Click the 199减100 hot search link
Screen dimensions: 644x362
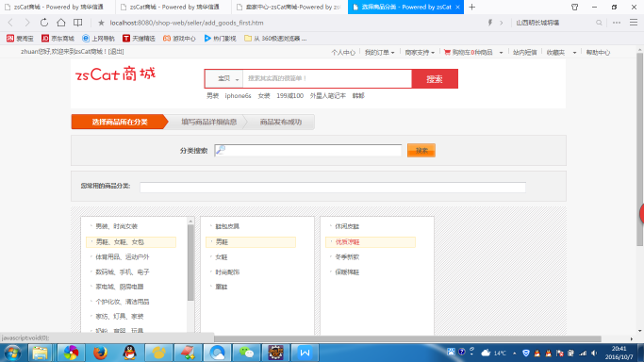[x=290, y=95]
